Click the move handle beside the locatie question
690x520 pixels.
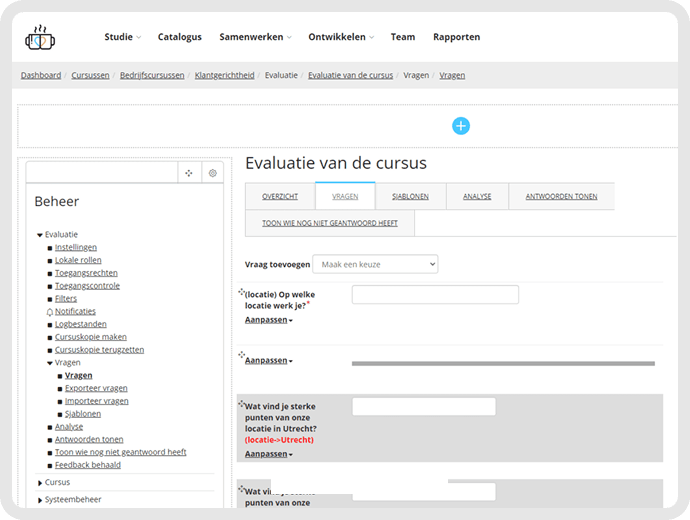(241, 292)
